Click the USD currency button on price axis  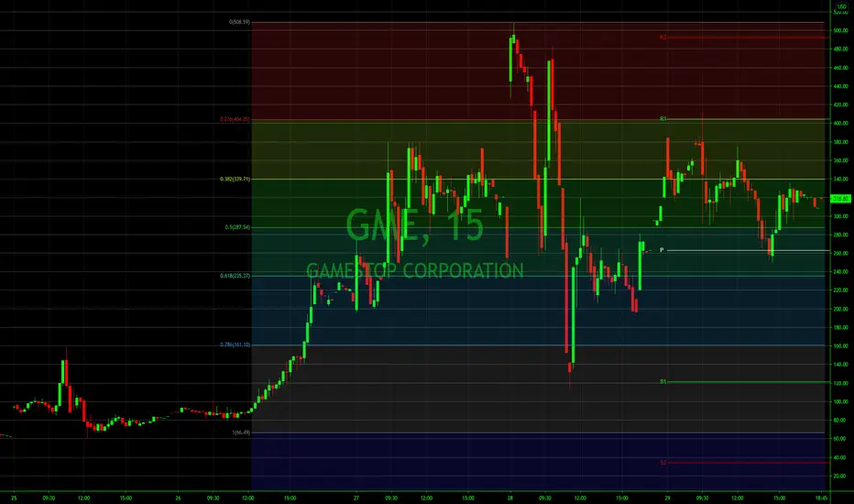click(841, 6)
